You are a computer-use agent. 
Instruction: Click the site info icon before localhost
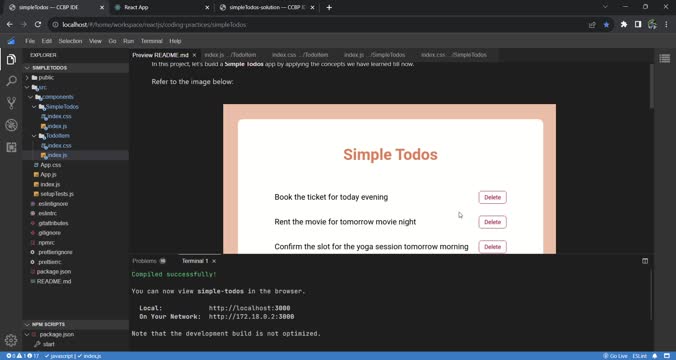(55, 25)
